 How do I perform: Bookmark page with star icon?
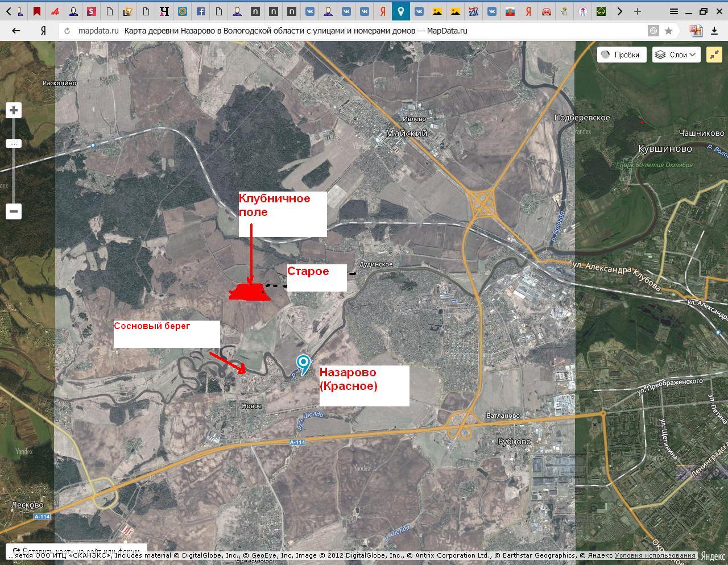[669, 31]
